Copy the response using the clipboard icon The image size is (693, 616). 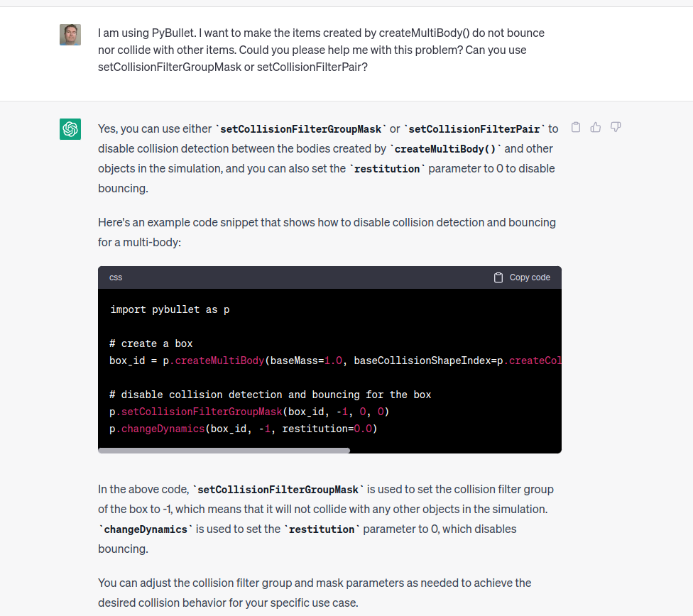(x=576, y=126)
